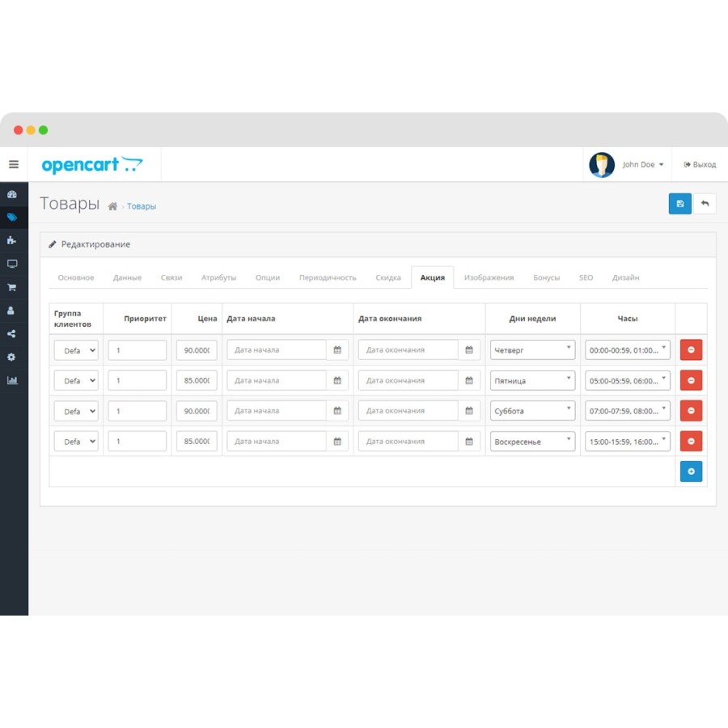Open the Sales cart sidebar icon
728x728 pixels.
coord(12,287)
